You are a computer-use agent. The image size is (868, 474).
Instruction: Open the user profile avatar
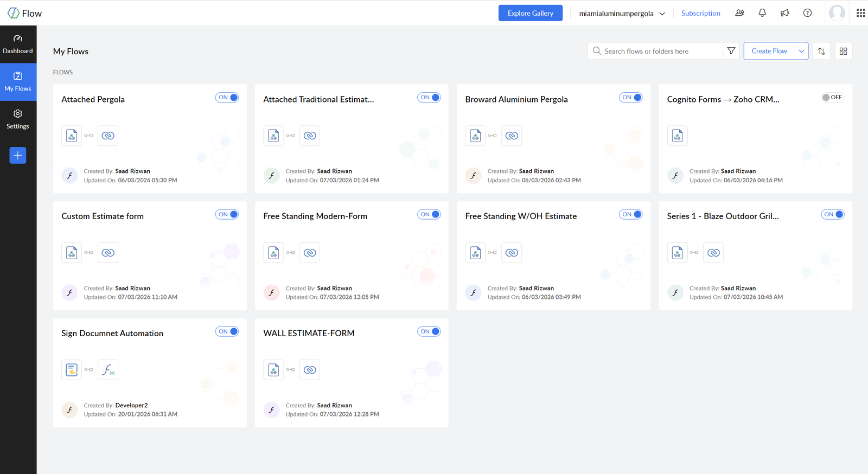click(x=837, y=12)
